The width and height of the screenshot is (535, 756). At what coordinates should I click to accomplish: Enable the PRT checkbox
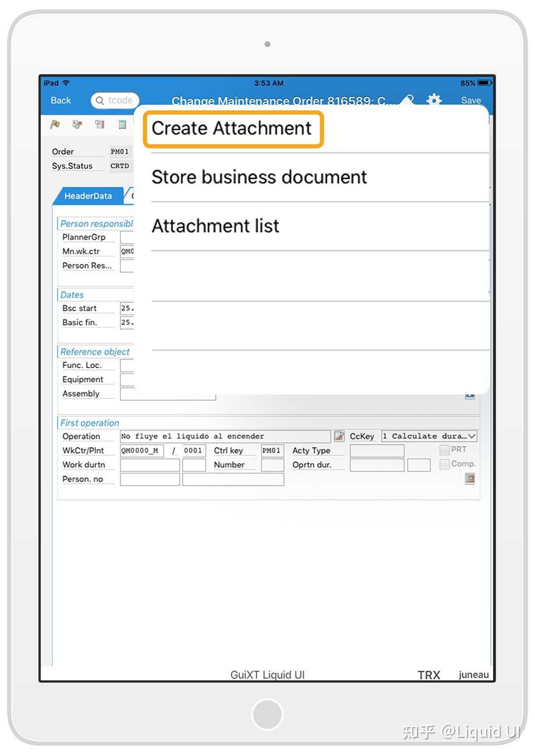444,449
